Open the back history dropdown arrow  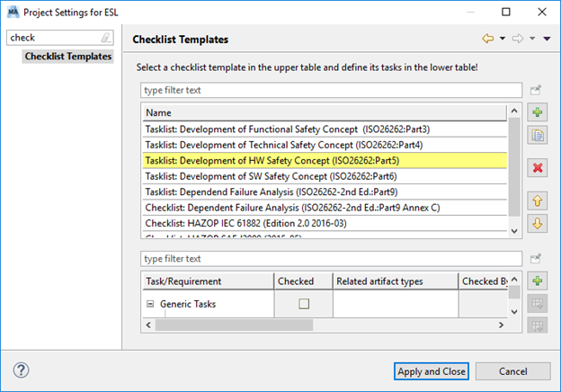pos(501,40)
